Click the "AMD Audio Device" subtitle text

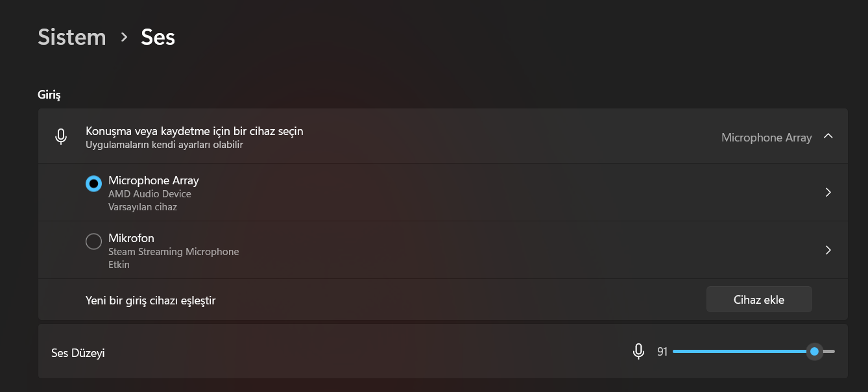coord(149,194)
